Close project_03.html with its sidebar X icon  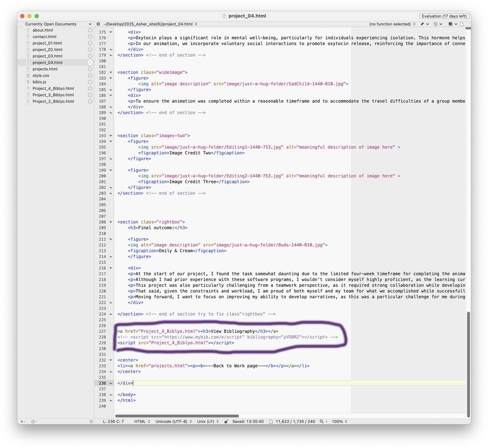[x=90, y=56]
